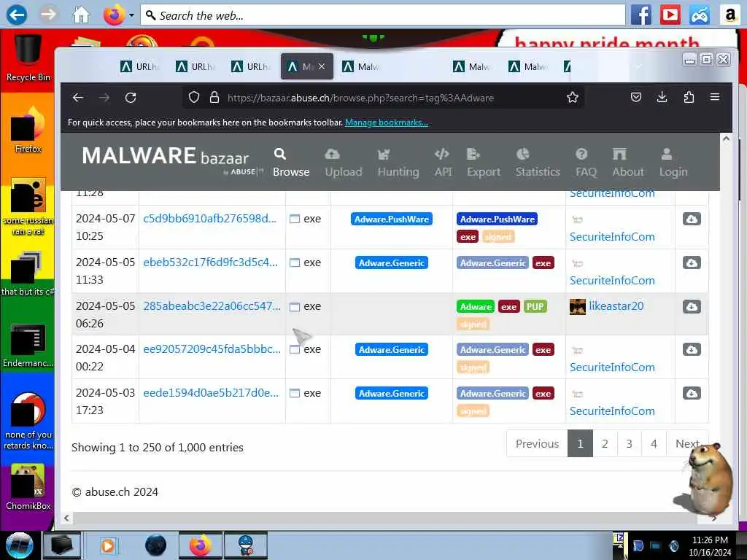Select the Endermanc... desktop icon
Screen dimensions: 747x560
(x=28, y=345)
